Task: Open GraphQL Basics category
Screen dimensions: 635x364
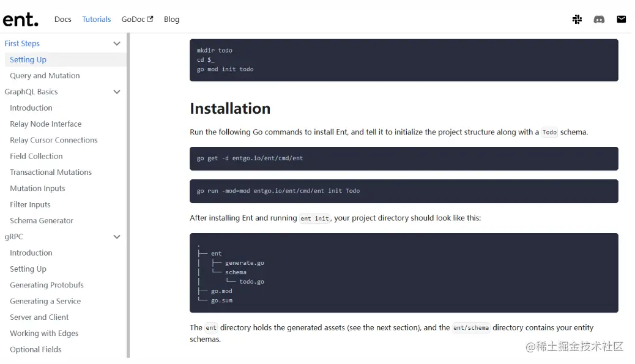Action: coord(31,92)
